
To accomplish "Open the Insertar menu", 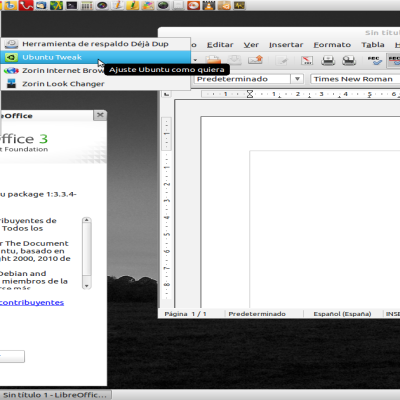I will [x=286, y=45].
